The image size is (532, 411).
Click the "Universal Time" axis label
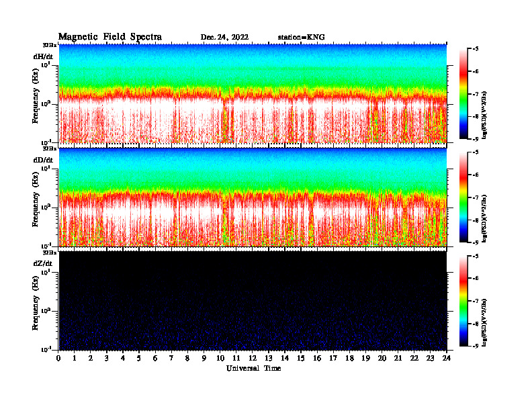(x=253, y=368)
